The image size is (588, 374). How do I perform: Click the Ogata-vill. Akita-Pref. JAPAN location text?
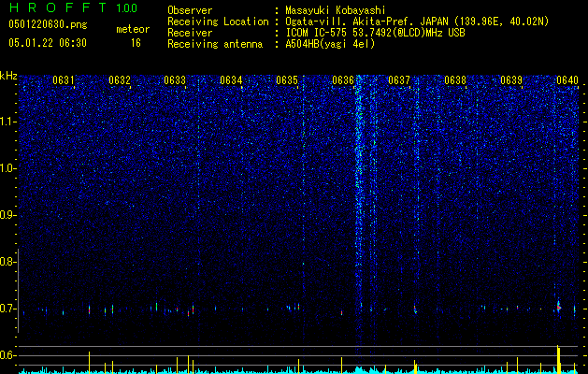tap(417, 22)
